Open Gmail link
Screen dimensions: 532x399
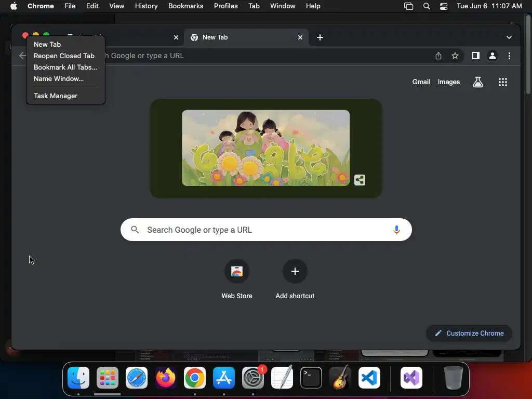[x=421, y=82]
